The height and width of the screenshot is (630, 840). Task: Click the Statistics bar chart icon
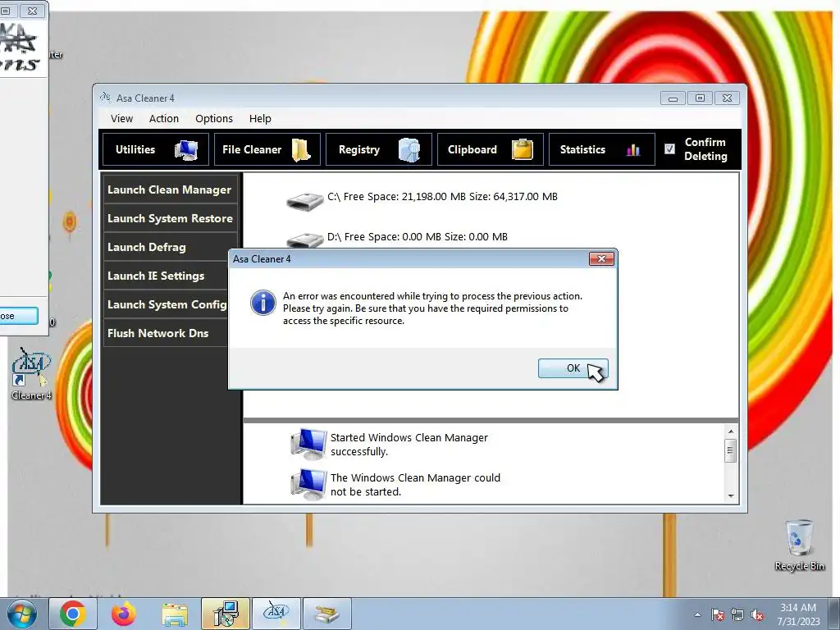click(x=633, y=149)
